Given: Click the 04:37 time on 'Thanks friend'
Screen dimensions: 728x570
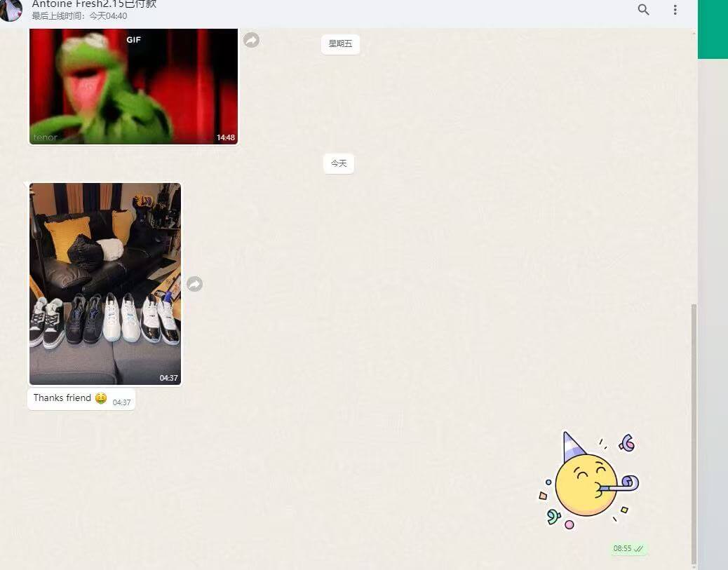Looking at the screenshot, I should coord(121,402).
